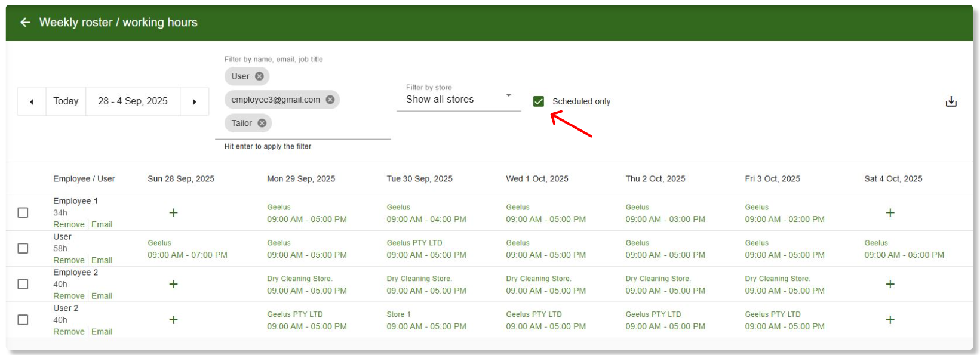Image resolution: width=980 pixels, height=355 pixels.
Task: Open the 28 - 4 Sep, 2025 date picker
Action: point(133,101)
